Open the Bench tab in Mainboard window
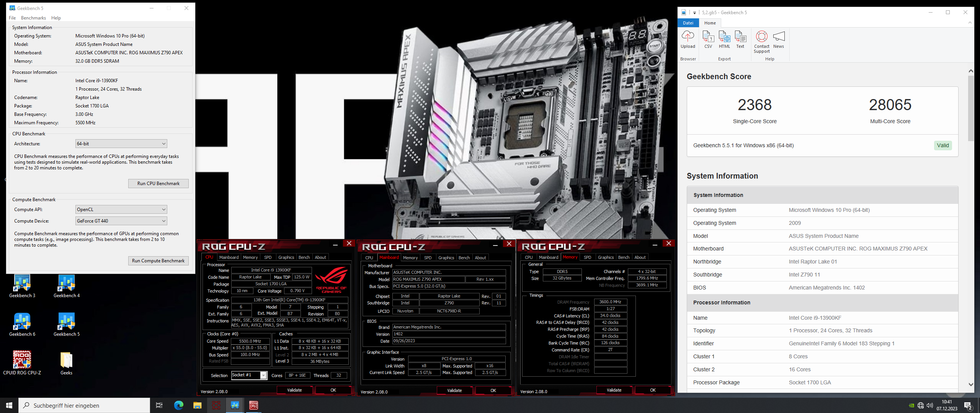 pyautogui.click(x=464, y=258)
